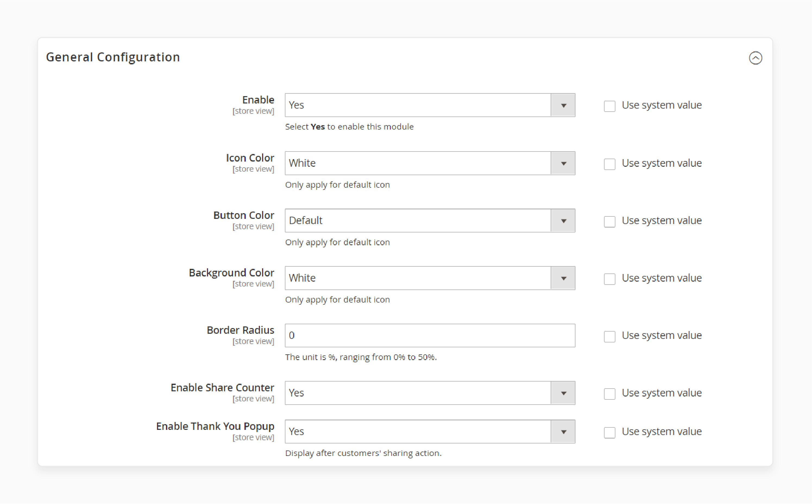Click the White color option in Background Color

click(x=428, y=278)
